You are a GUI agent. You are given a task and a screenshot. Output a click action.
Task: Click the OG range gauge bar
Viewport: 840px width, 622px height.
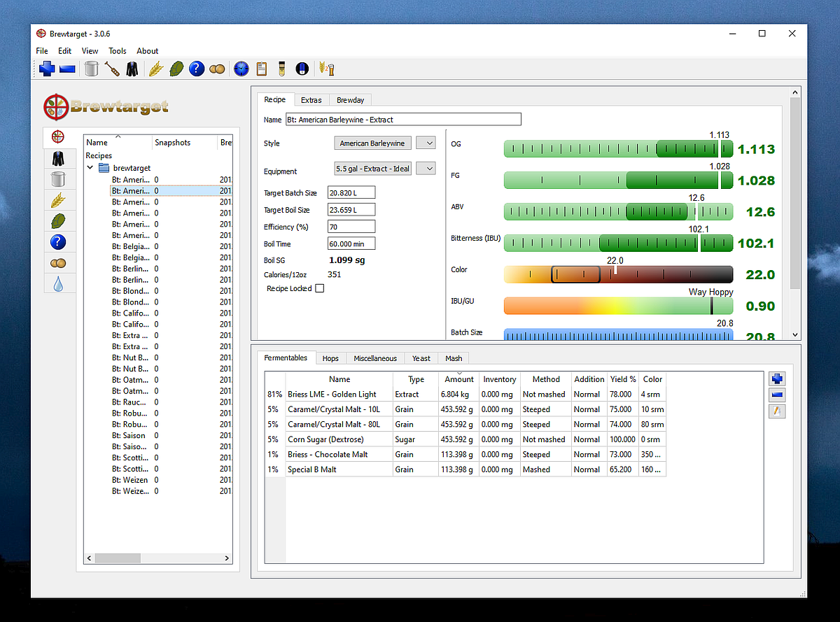pos(618,148)
